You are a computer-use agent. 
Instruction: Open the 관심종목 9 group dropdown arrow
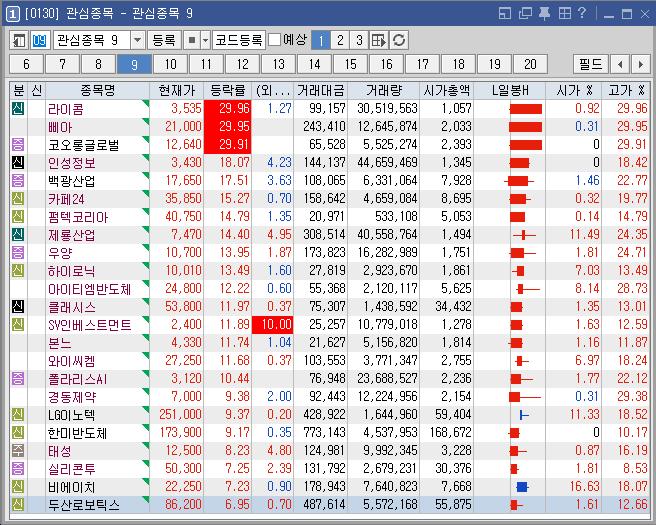(138, 40)
